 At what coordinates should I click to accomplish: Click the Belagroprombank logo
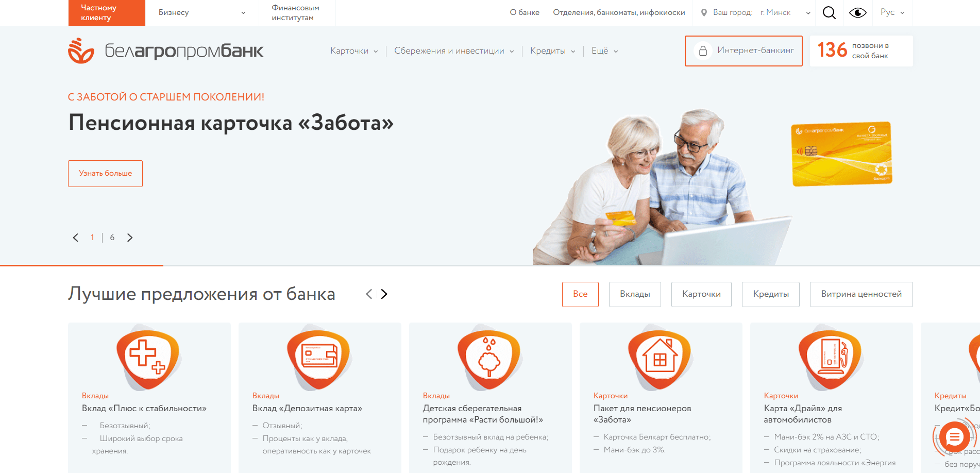[166, 50]
